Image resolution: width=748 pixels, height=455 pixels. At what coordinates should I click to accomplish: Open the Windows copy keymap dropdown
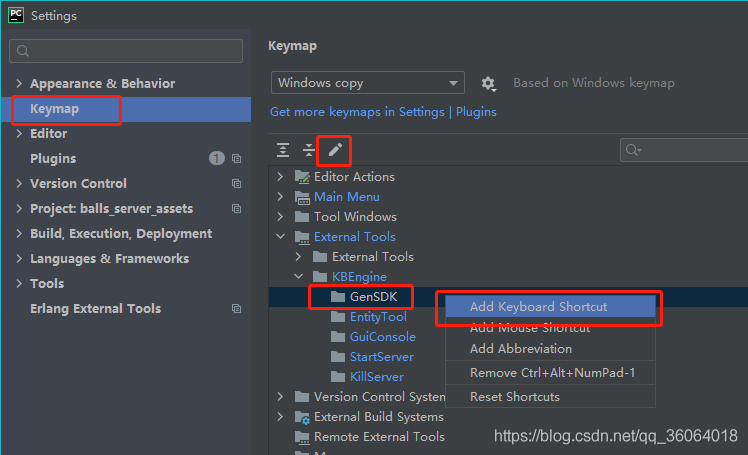click(x=367, y=83)
